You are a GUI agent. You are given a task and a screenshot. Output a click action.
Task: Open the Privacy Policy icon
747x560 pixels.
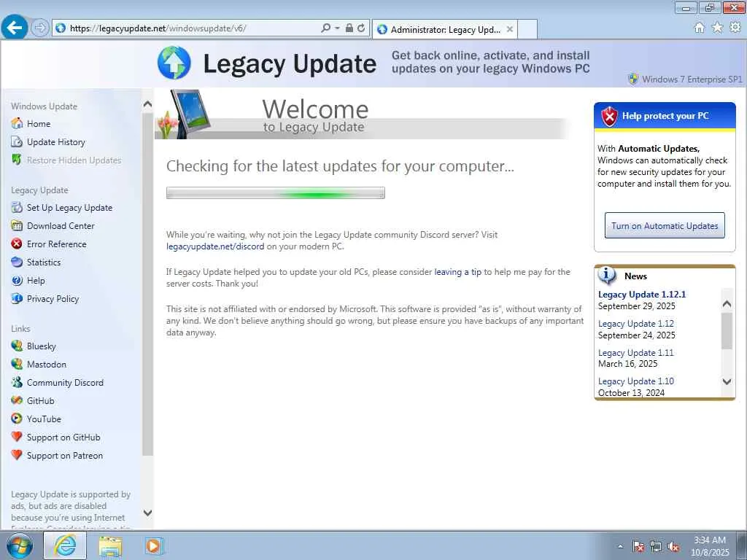tap(17, 298)
